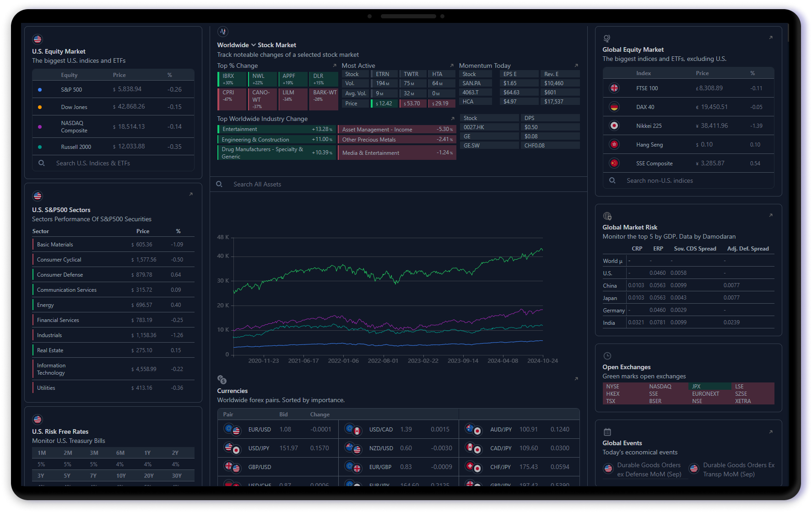Click the Search non-U.S. indices field
812x513 pixels.
[x=688, y=180]
